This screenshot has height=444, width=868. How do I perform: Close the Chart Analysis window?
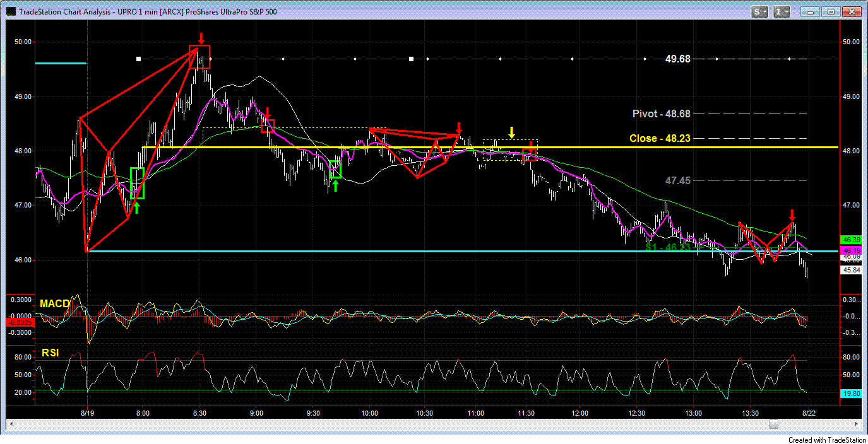852,11
